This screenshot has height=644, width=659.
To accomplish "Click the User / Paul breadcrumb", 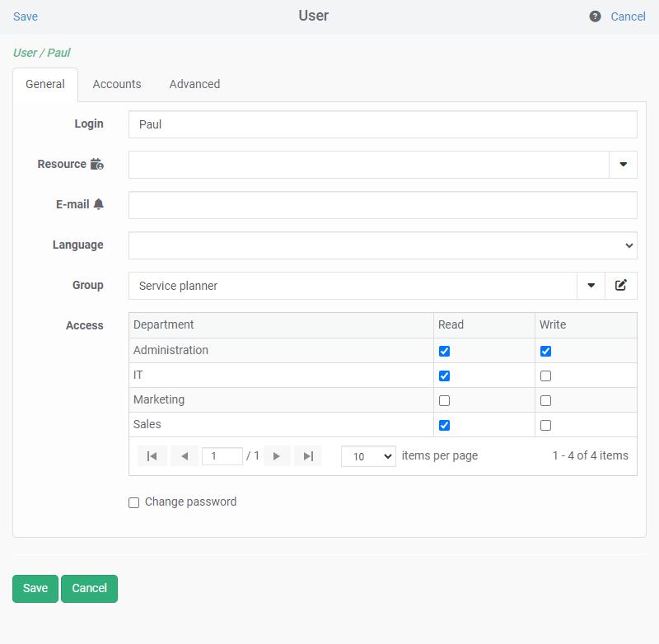I will click(42, 53).
